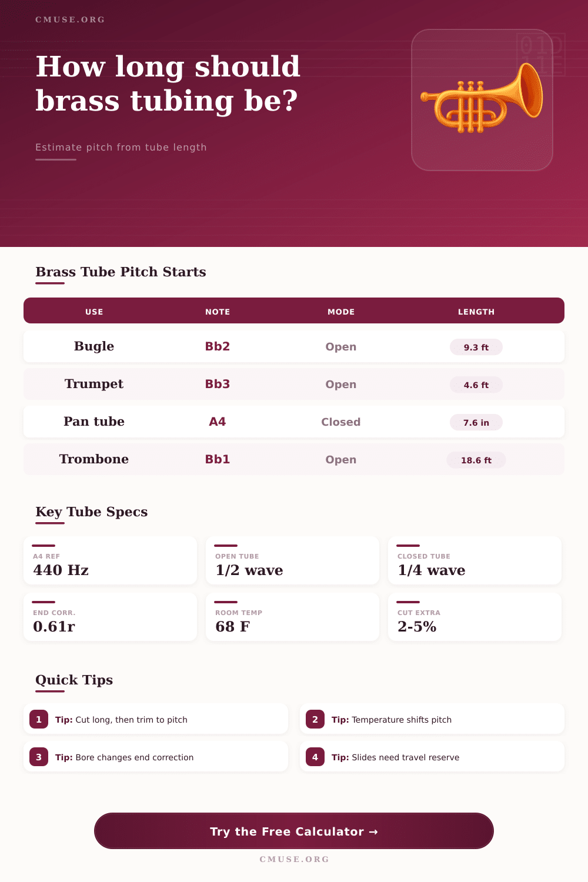Open the CLOSED TUBE 1/4 wave card
Image resolution: width=588 pixels, height=882 pixels.
pos(475,560)
